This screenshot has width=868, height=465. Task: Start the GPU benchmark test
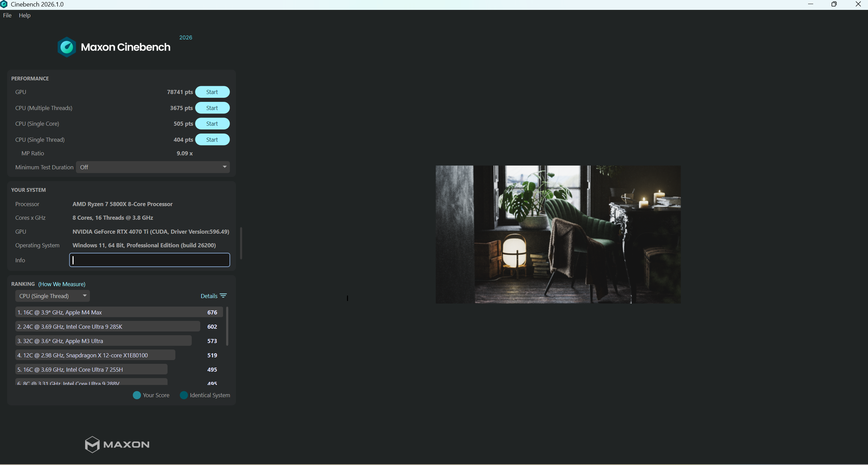point(212,92)
